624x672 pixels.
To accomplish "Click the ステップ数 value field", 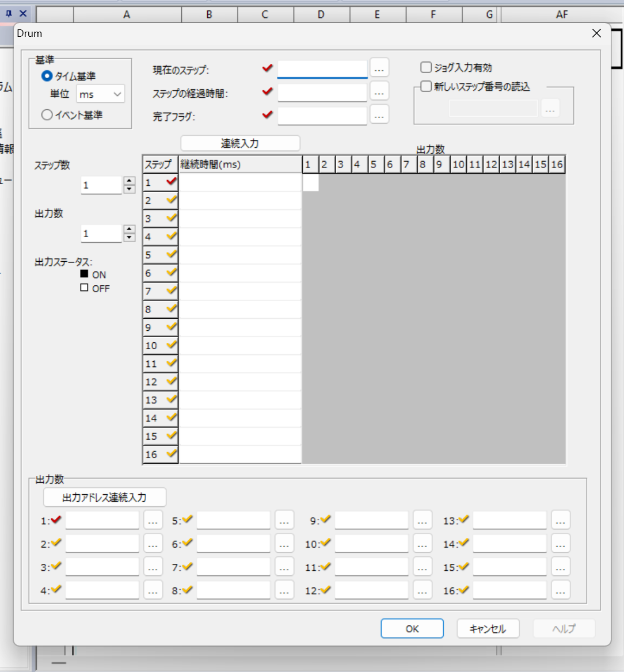I will point(101,185).
